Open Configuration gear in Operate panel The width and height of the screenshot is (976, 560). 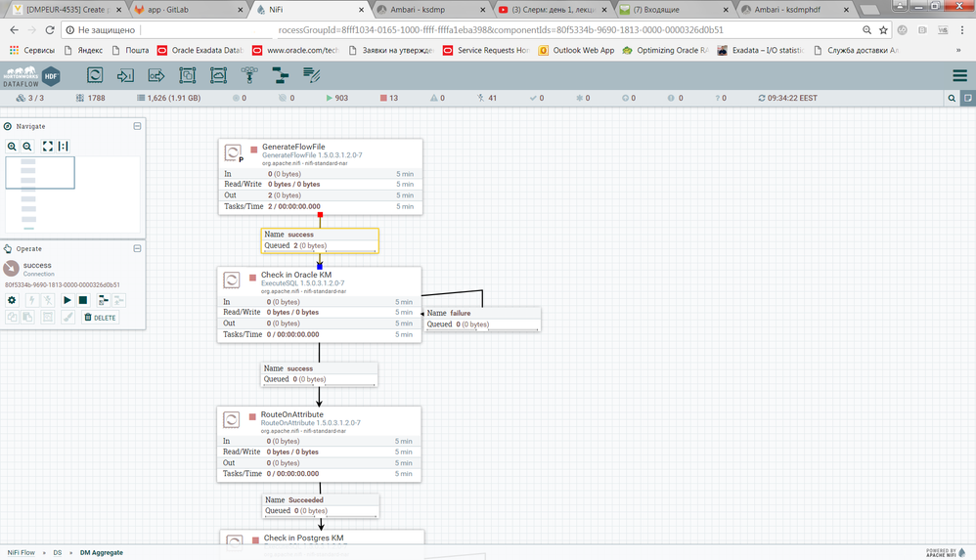click(12, 300)
